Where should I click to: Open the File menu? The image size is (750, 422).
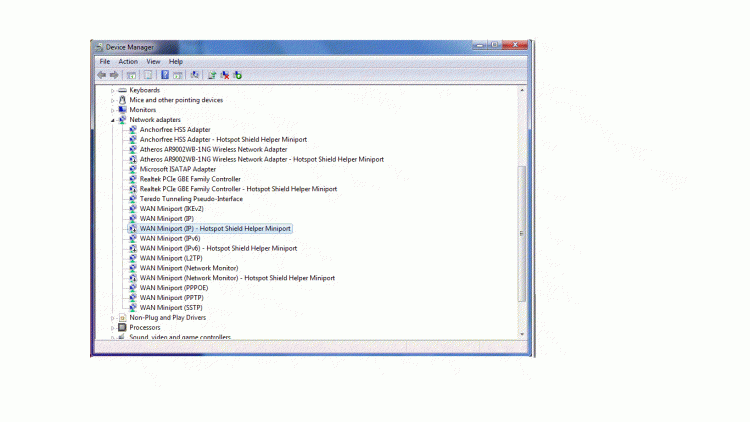click(105, 62)
